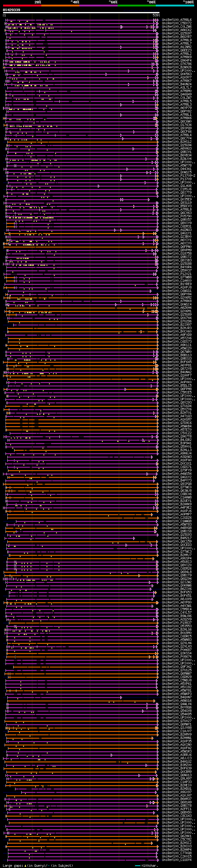Click the cyan ~100% identity legend segment

point(175,6)
